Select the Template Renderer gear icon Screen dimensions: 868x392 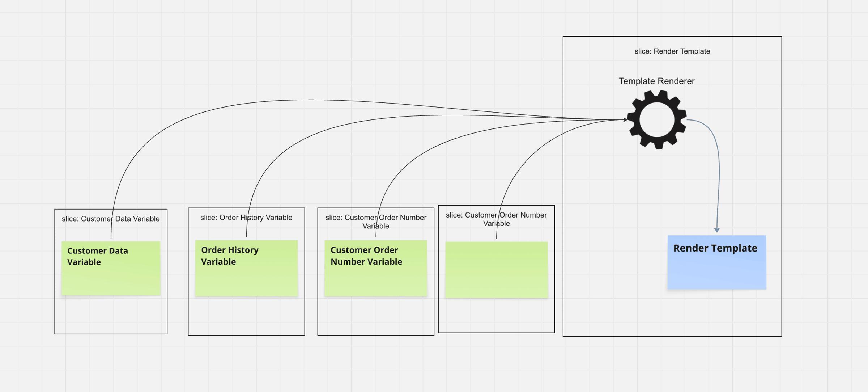657,119
